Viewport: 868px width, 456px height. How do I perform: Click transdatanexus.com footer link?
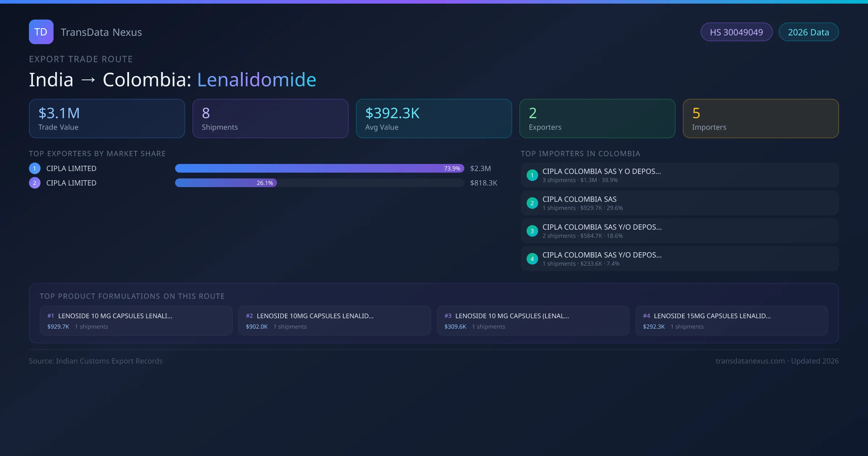click(750, 361)
